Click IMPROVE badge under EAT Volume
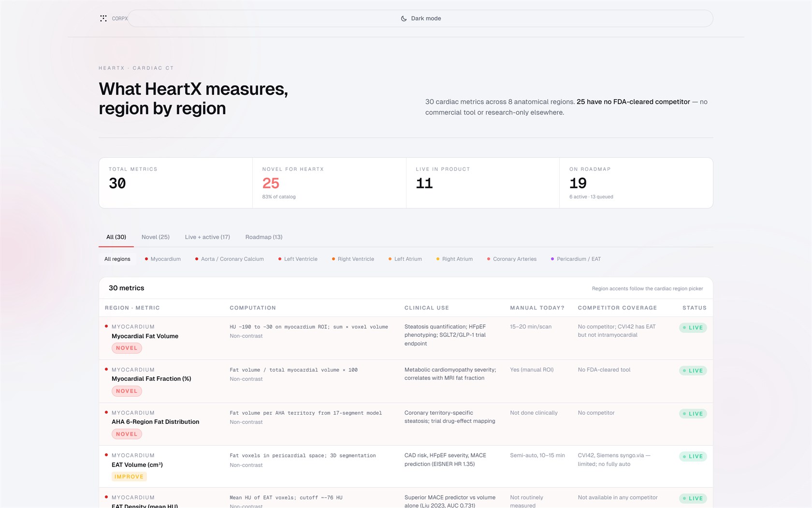This screenshot has height=508, width=812. click(129, 477)
